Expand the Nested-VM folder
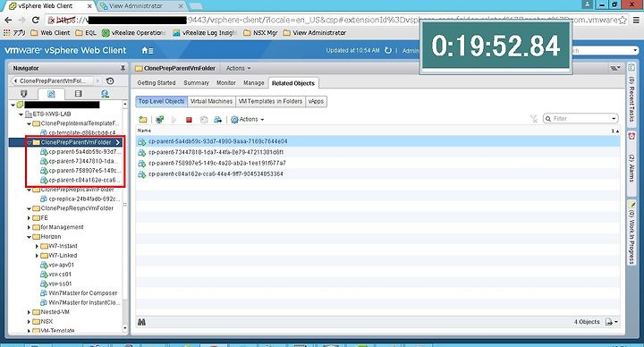This screenshot has width=644, height=347. pyautogui.click(x=29, y=312)
